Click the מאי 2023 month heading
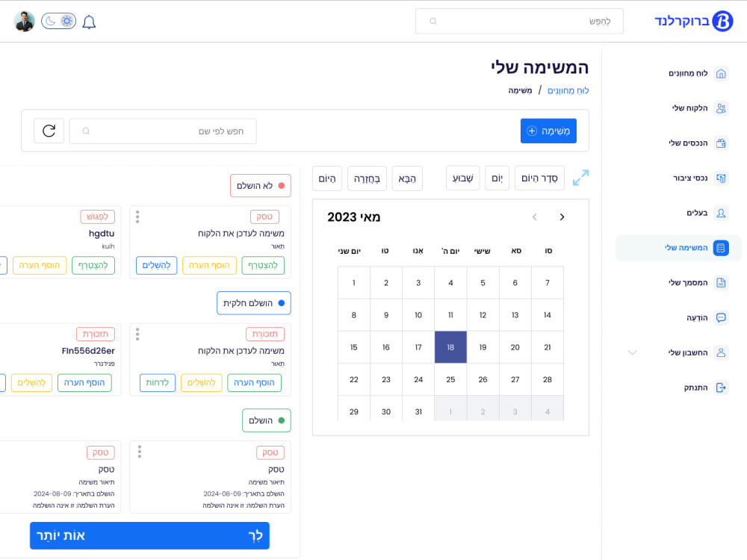The height and width of the screenshot is (560, 747). (x=353, y=217)
